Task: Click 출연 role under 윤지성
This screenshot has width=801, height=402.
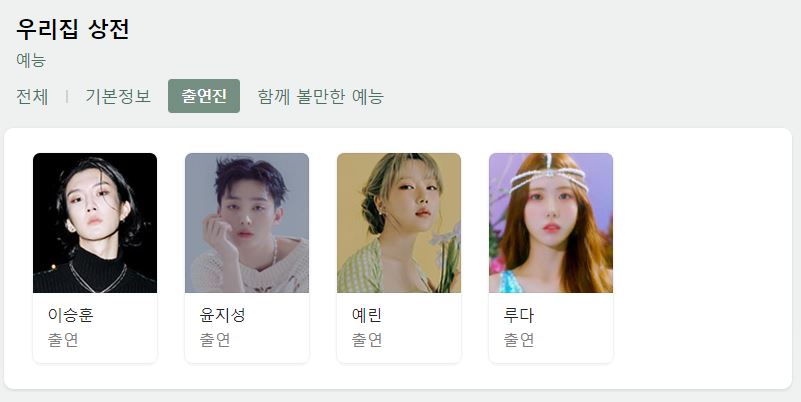Action: (215, 340)
